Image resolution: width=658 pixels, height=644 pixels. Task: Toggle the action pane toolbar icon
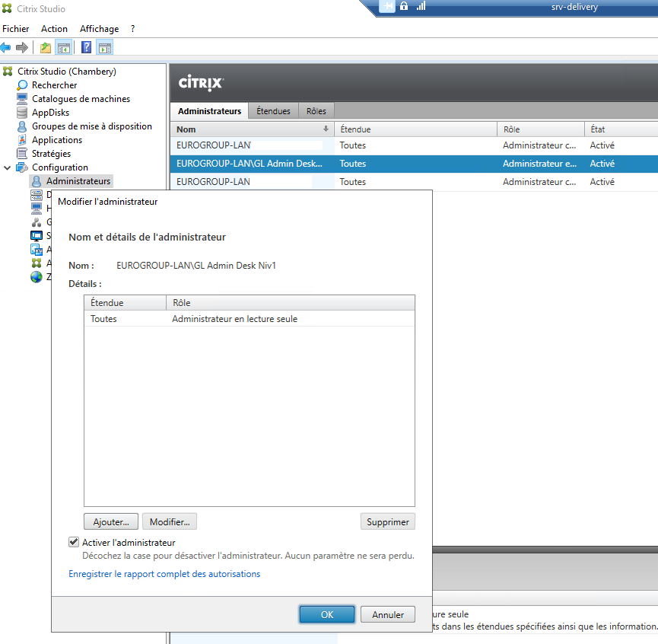click(x=105, y=47)
